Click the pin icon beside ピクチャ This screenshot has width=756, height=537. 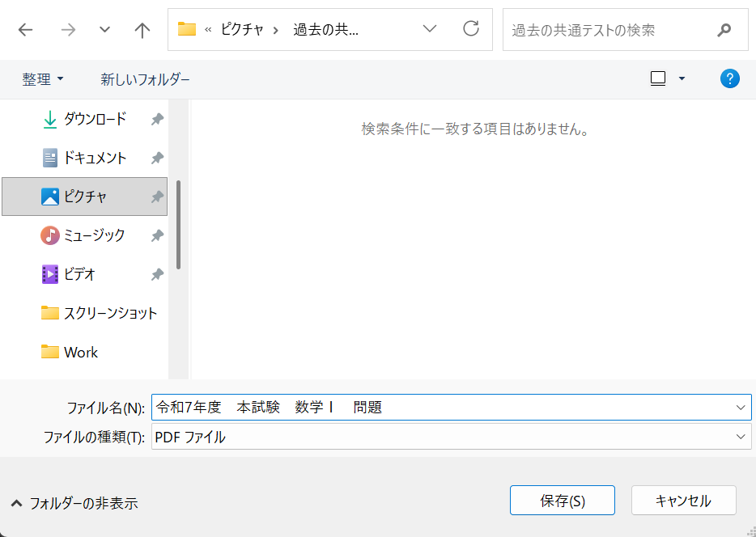click(x=157, y=197)
